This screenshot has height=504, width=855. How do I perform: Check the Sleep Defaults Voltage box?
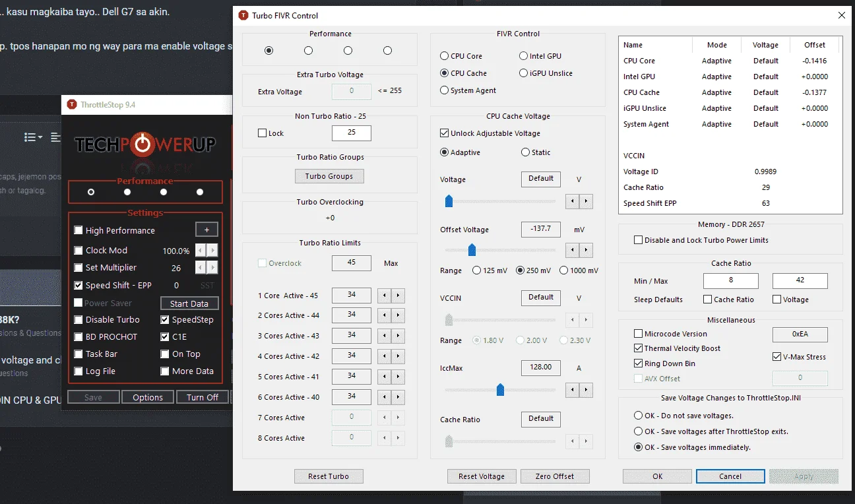776,299
